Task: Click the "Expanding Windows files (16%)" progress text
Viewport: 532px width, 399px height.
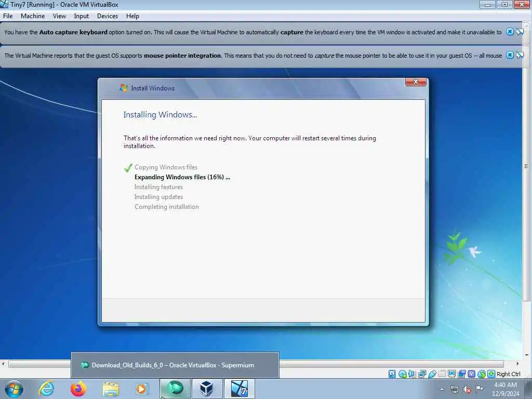Action: tap(182, 177)
